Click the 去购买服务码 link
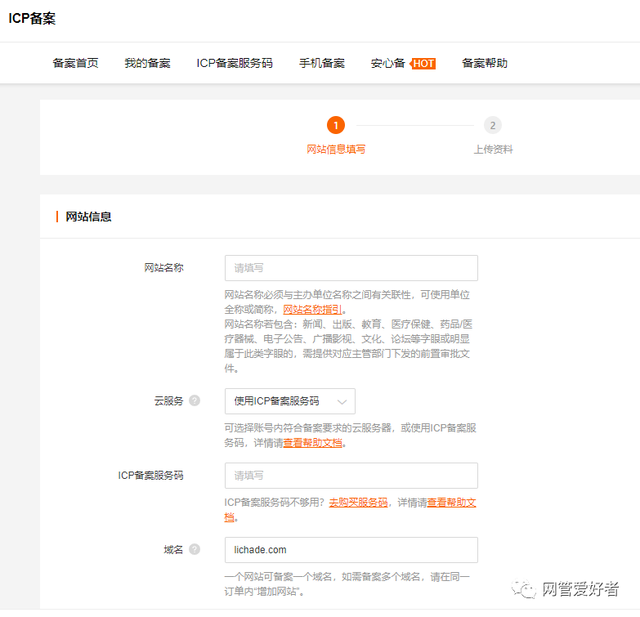Viewport: 640px width, 617px height. (x=358, y=502)
